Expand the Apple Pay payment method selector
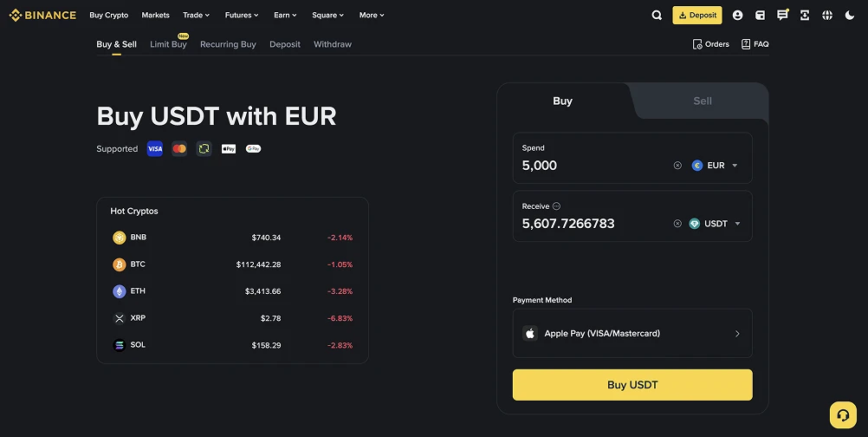The width and height of the screenshot is (868, 437). (632, 334)
